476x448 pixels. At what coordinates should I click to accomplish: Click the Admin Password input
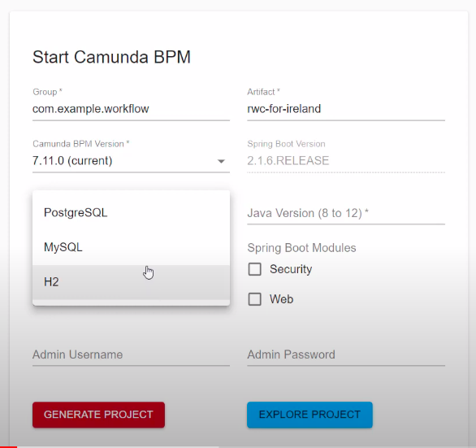pyautogui.click(x=346, y=354)
